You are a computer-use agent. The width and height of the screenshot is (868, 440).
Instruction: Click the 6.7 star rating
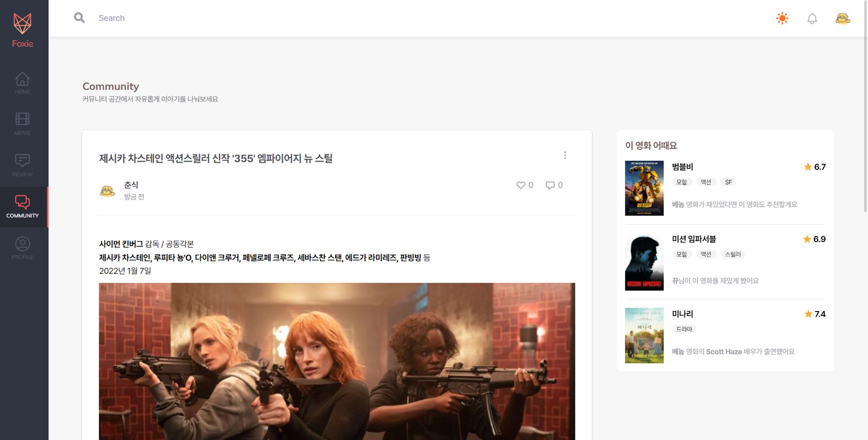coord(815,167)
